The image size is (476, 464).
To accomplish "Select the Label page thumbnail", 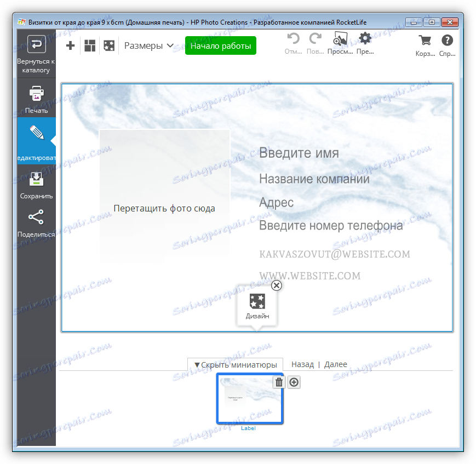I will tap(250, 398).
